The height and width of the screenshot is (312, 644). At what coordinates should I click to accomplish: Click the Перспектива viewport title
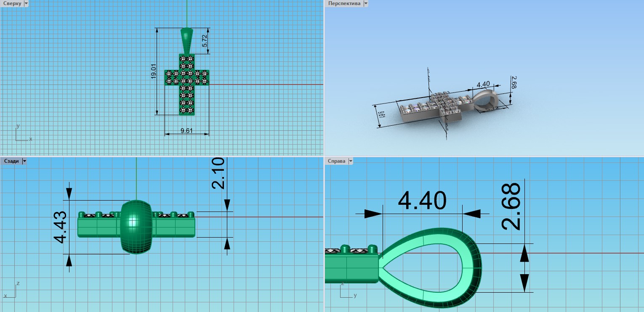tap(344, 3)
